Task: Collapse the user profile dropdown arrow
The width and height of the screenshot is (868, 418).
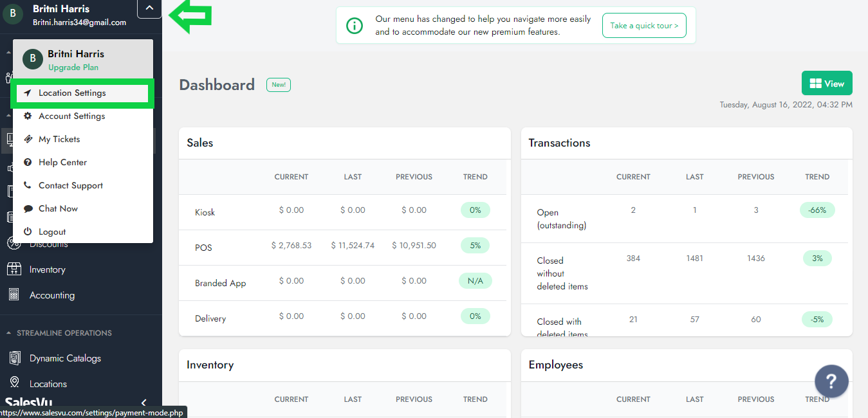Action: click(149, 8)
